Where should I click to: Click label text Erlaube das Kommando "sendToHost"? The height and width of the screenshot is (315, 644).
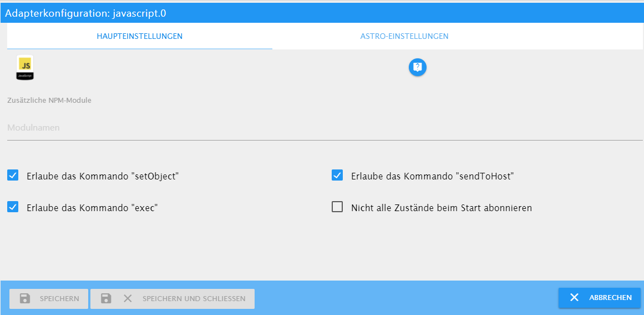pos(433,177)
